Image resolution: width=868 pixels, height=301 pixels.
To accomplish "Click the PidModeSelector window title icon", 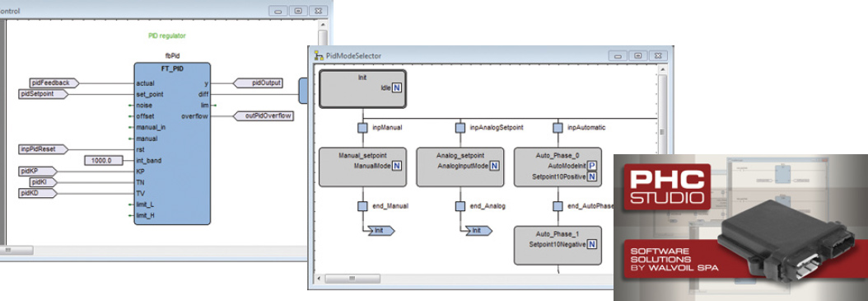I will [x=319, y=56].
